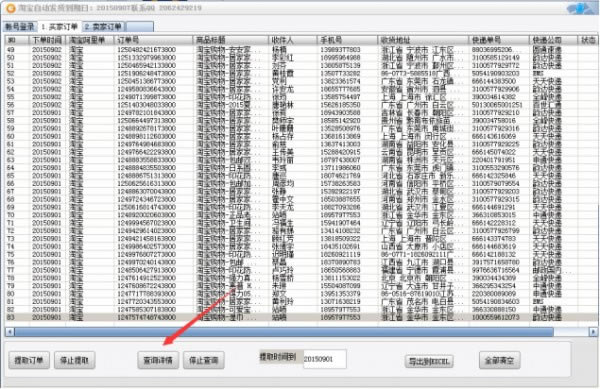The height and width of the screenshot is (389, 600).
Task: Select highlighted order row 83
Action: point(300,317)
